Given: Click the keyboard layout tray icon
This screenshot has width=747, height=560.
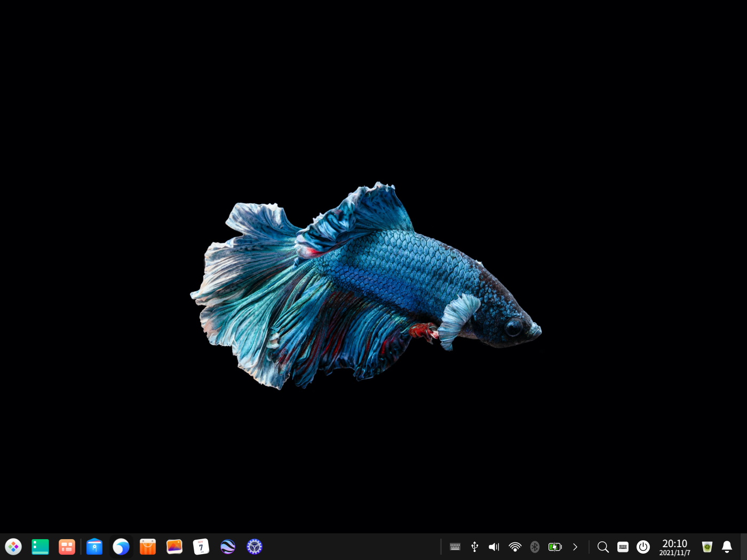Looking at the screenshot, I should 455,547.
